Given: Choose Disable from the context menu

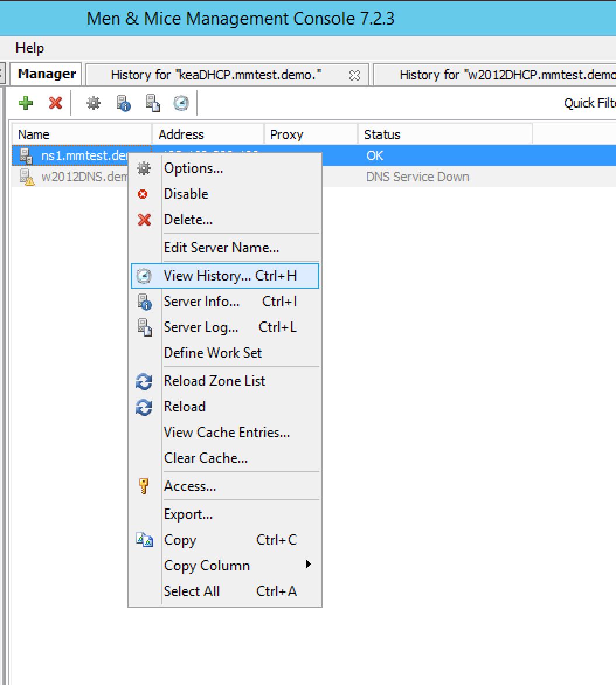Looking at the screenshot, I should [x=186, y=194].
